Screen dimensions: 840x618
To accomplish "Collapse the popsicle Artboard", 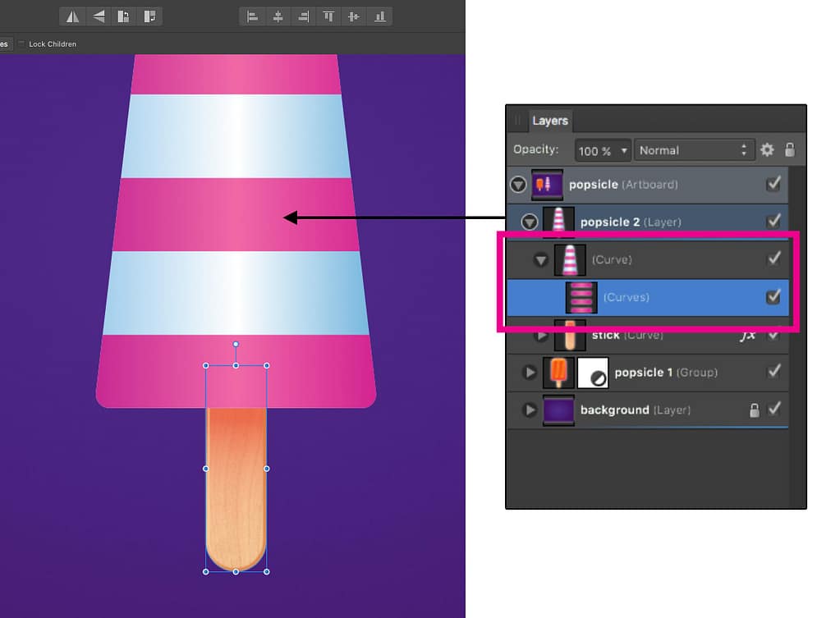I will (x=518, y=185).
